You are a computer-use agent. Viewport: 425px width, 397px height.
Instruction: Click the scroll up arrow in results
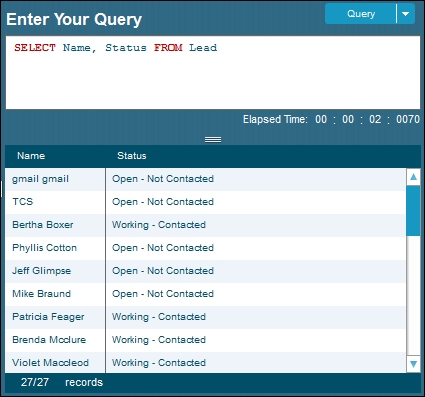pyautogui.click(x=413, y=177)
